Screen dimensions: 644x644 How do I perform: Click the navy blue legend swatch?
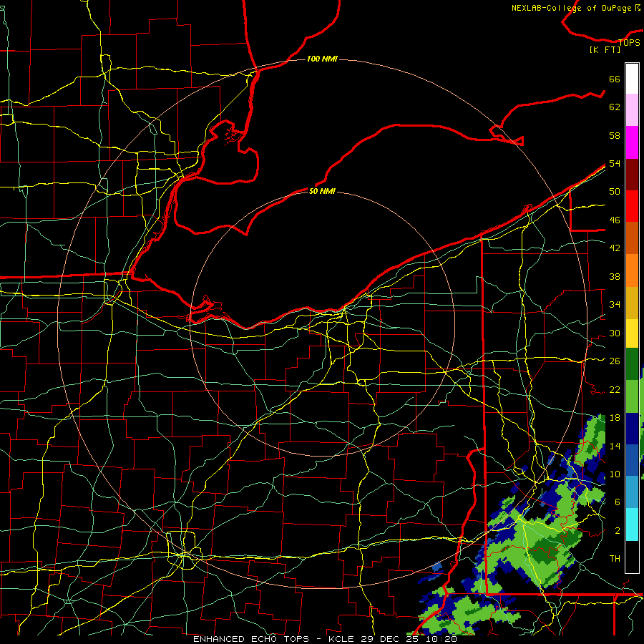(x=632, y=429)
